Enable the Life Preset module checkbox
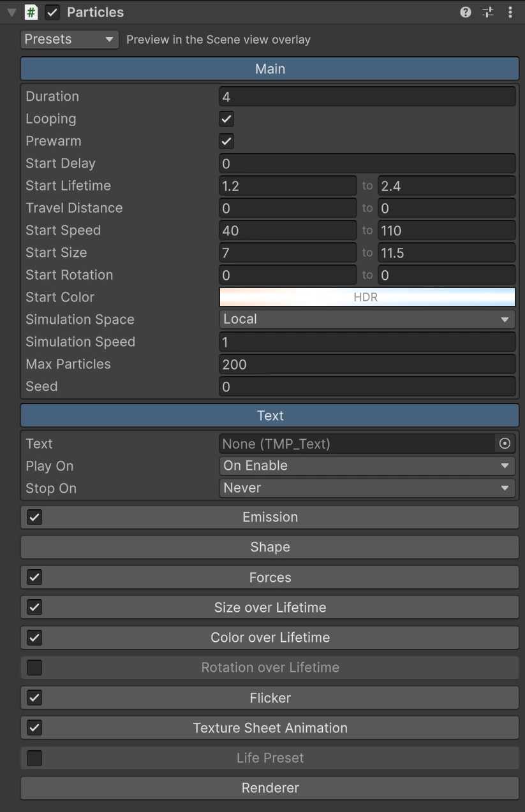This screenshot has height=812, width=525. pyautogui.click(x=34, y=758)
